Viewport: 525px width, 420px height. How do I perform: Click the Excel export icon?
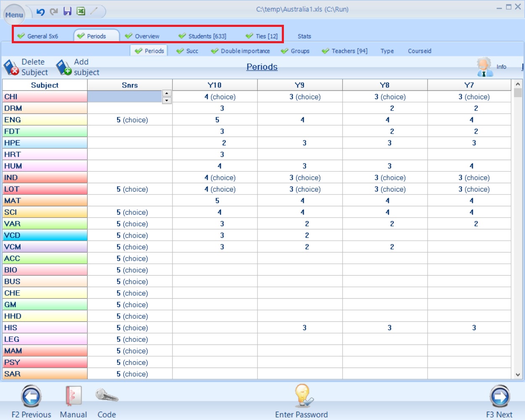point(81,11)
